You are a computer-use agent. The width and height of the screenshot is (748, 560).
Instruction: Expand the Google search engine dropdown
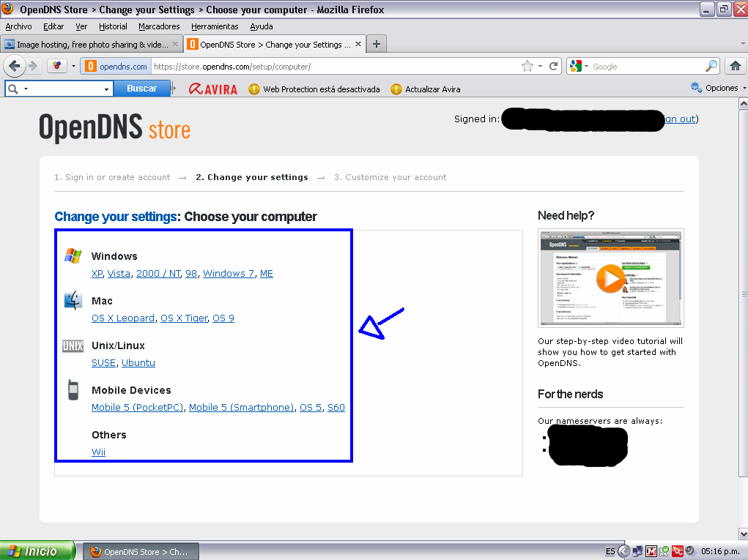pos(586,66)
